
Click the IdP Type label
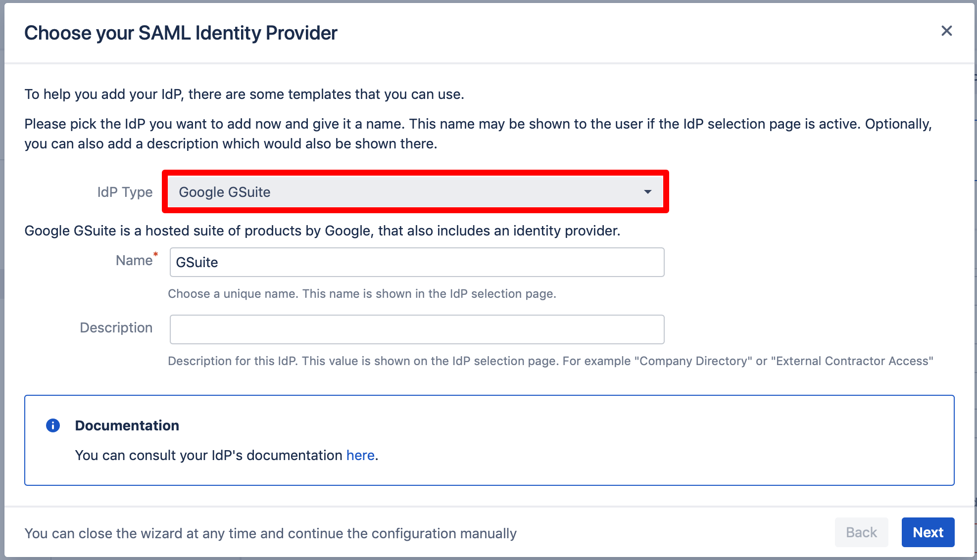tap(125, 192)
